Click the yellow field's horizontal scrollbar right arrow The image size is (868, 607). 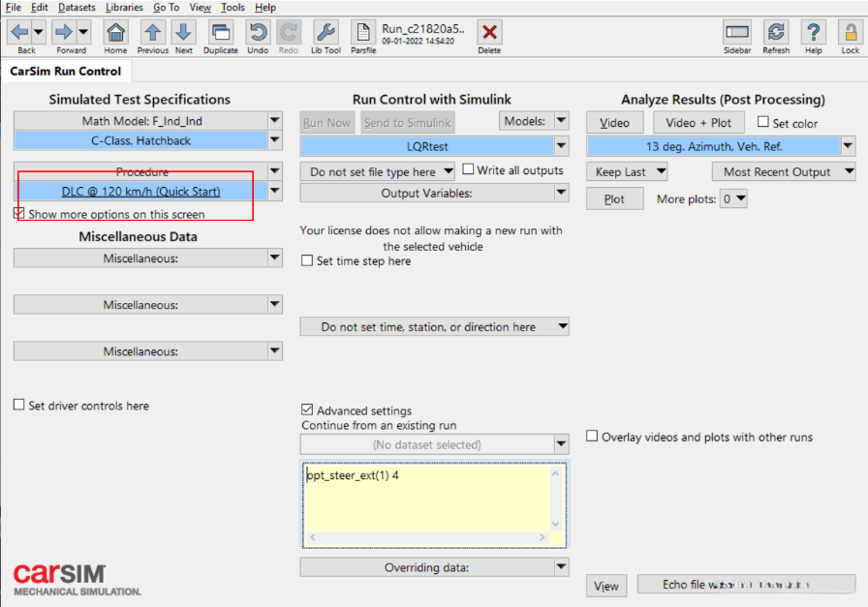pyautogui.click(x=542, y=537)
